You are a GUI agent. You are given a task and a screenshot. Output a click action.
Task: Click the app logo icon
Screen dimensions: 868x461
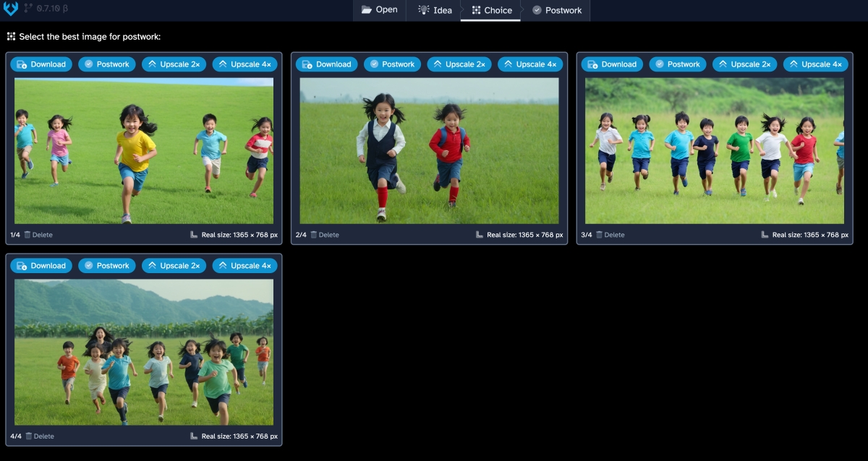11,9
